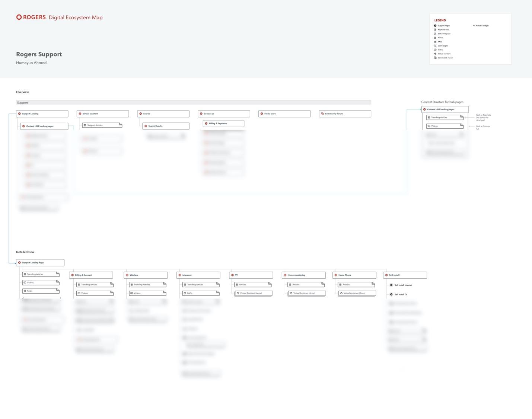Click the Payment flow icon in legend
Viewport: 532px width, 419px height.
(435, 30)
